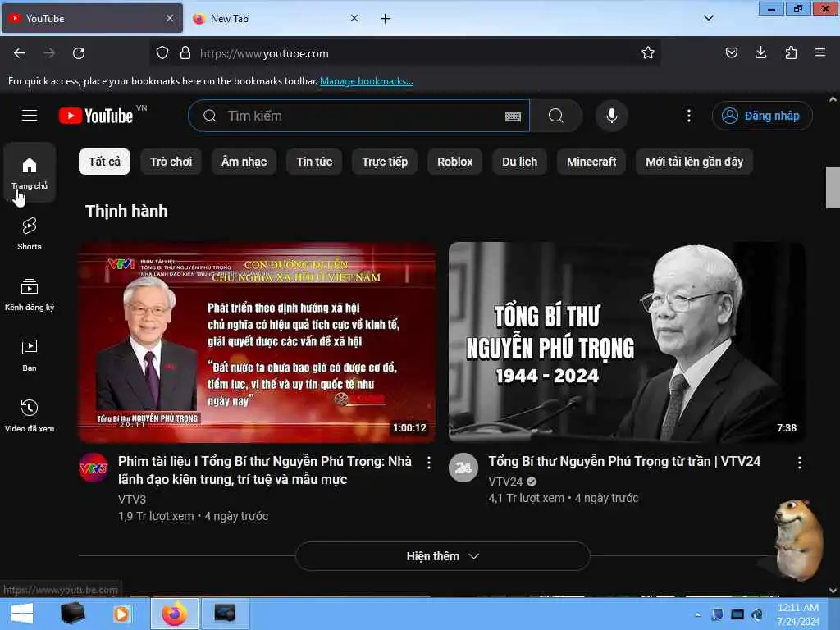Select the Du lịch filter chip
Image resolution: width=840 pixels, height=630 pixels.
pyautogui.click(x=519, y=162)
